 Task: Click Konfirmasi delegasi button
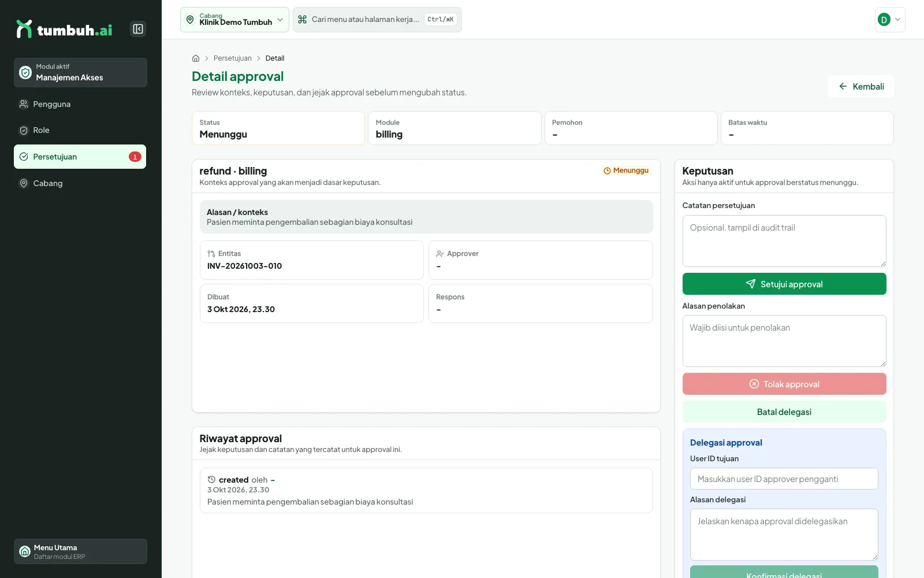(x=784, y=572)
